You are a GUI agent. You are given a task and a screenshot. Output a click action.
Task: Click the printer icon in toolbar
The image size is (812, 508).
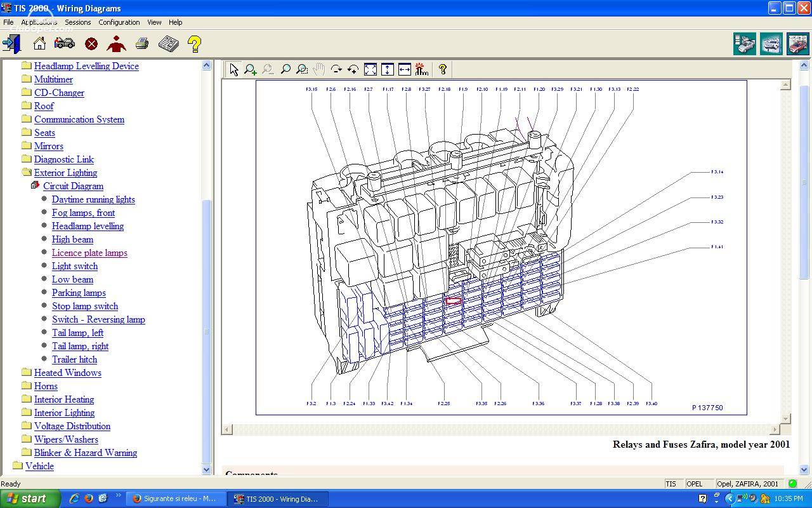coord(142,44)
